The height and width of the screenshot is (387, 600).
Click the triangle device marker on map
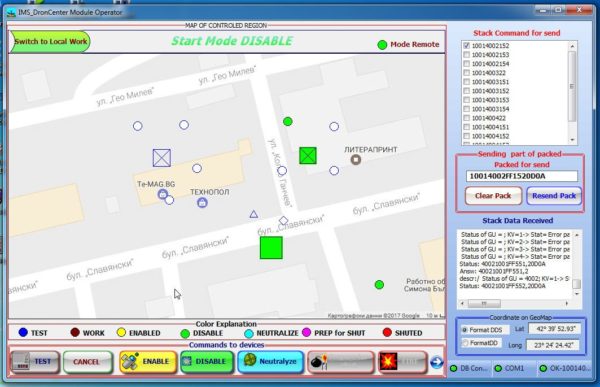click(x=254, y=214)
